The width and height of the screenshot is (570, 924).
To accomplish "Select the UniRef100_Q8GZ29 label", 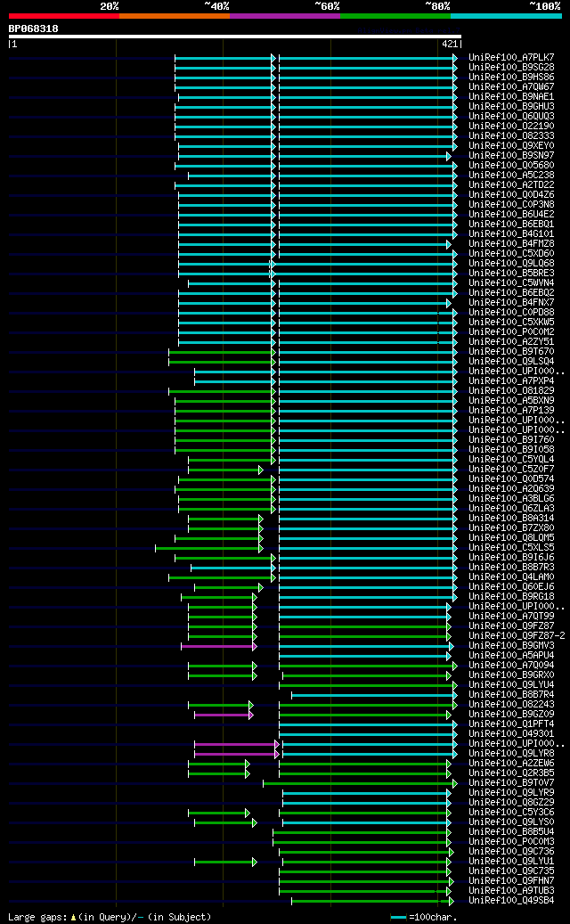I will pyautogui.click(x=511, y=802).
